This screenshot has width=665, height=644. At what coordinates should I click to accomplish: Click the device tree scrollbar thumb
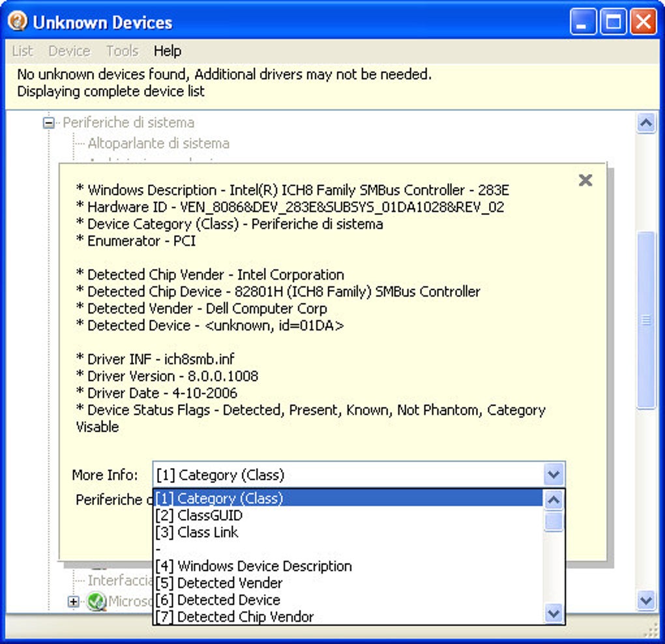[x=646, y=319]
